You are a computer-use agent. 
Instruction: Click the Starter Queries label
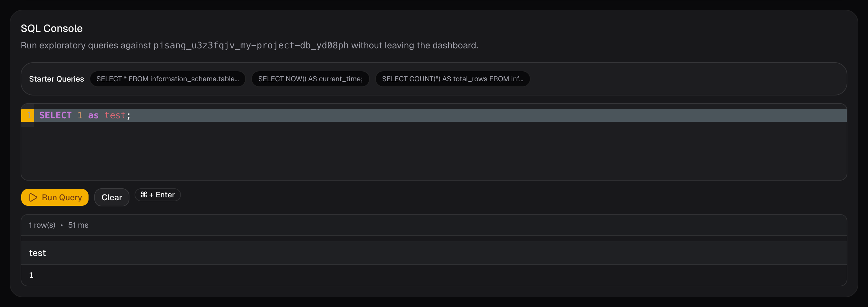coord(56,79)
